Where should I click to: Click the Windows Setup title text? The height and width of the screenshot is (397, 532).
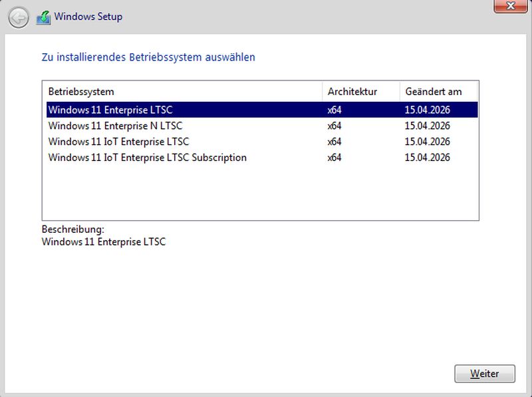88,17
